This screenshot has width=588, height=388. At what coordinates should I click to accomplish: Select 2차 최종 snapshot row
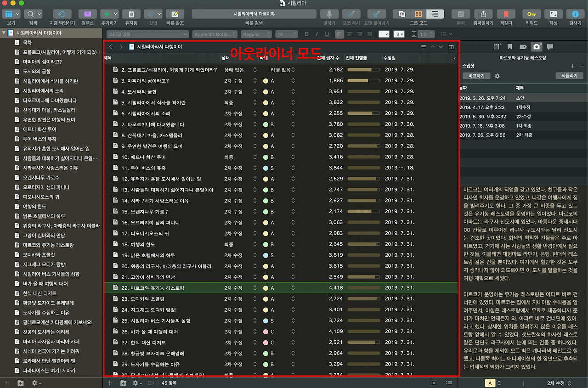[x=523, y=135]
